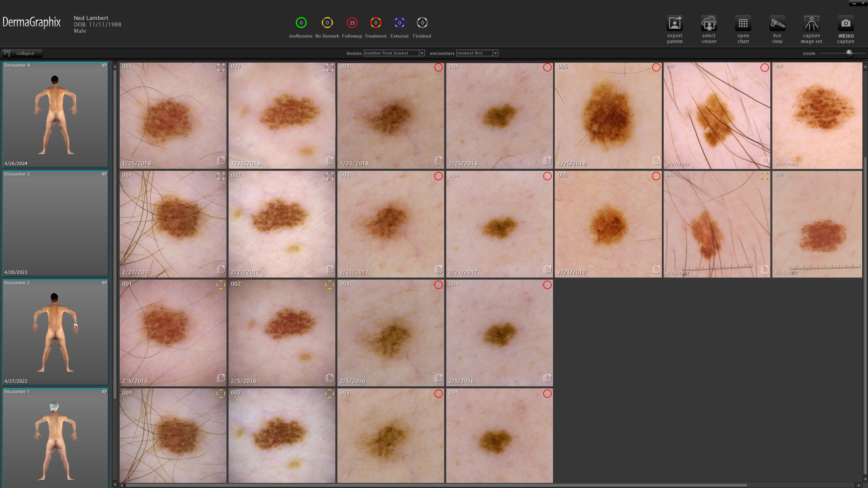Select Encounter 2 body thumbnail
Image resolution: width=868 pixels, height=488 pixels.
55,332
